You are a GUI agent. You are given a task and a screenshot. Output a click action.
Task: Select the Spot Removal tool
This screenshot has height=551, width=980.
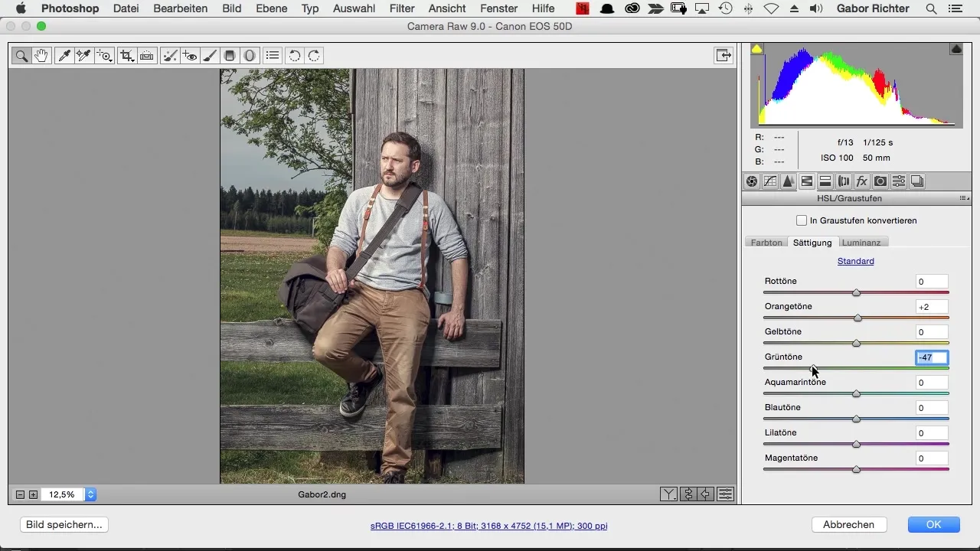pyautogui.click(x=171, y=55)
